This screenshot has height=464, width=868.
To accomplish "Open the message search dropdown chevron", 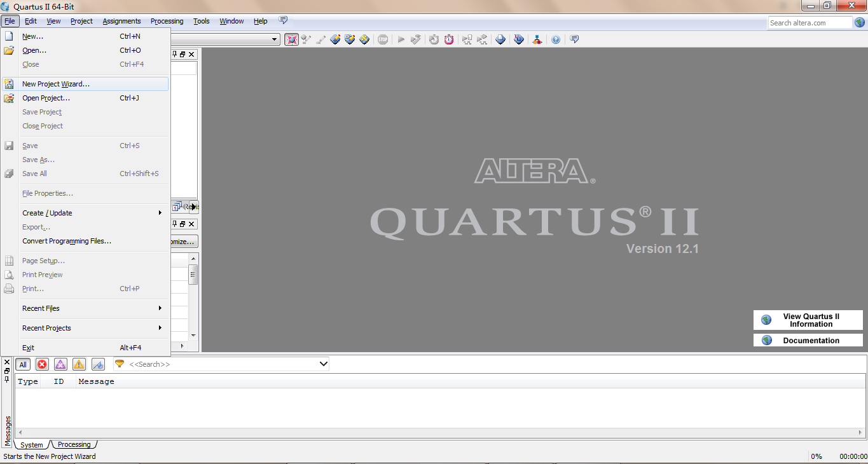I will click(x=323, y=364).
